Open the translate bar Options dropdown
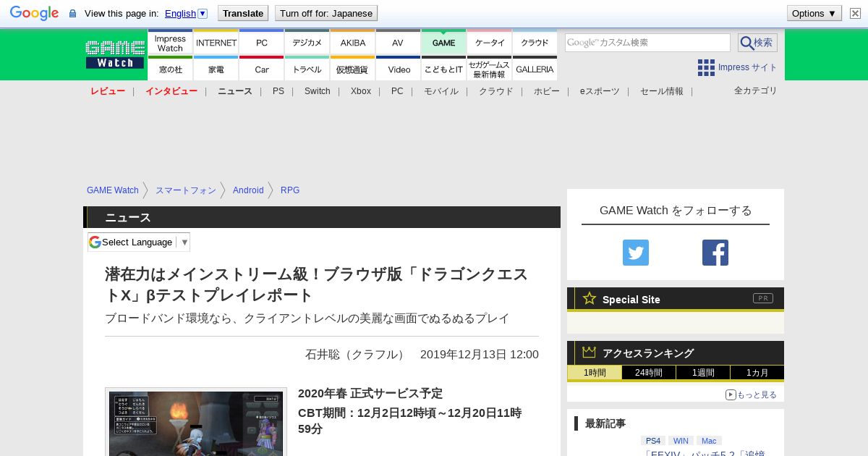Image resolution: width=868 pixels, height=456 pixels. [x=814, y=13]
